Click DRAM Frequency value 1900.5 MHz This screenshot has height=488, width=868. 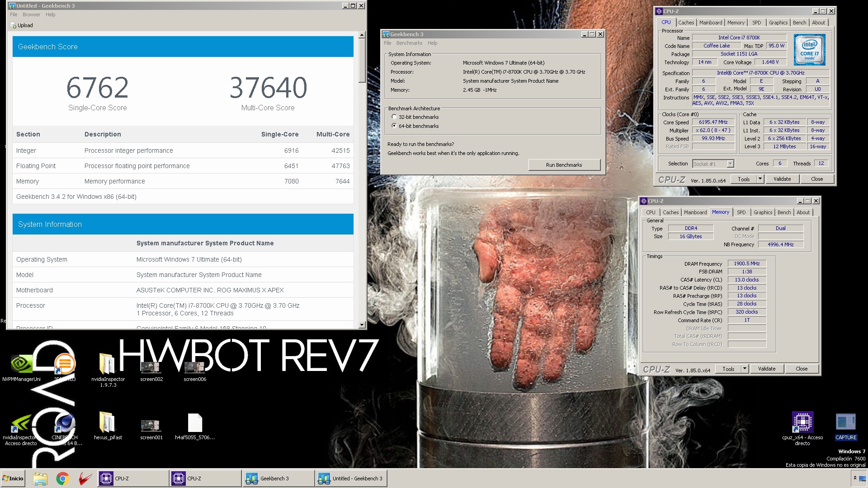tap(746, 263)
